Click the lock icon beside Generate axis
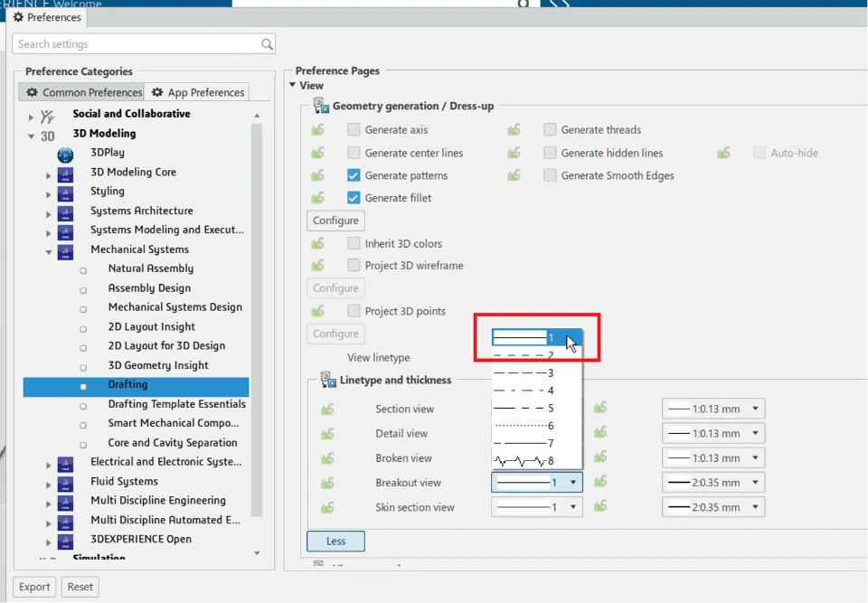The width and height of the screenshot is (868, 603). (x=317, y=129)
